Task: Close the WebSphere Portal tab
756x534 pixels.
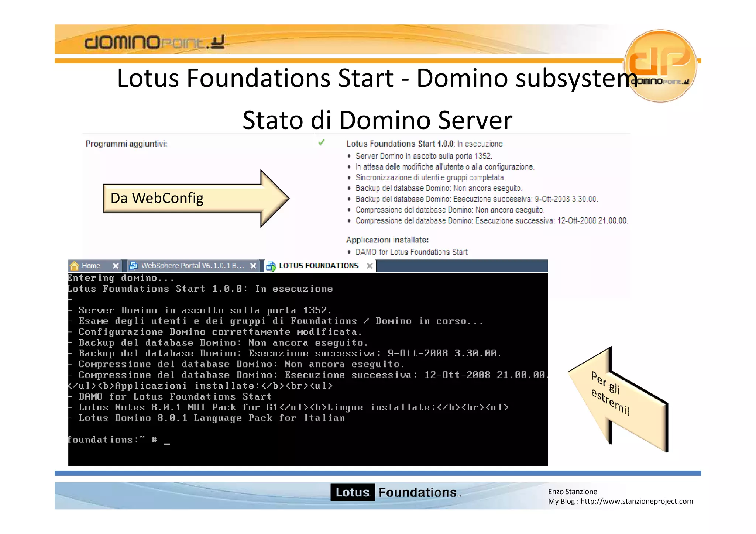Action: pos(253,266)
